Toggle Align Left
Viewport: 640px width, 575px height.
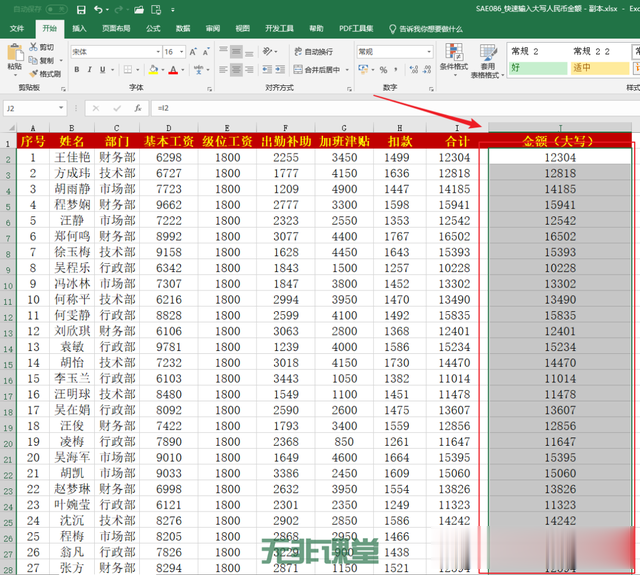pos(223,70)
